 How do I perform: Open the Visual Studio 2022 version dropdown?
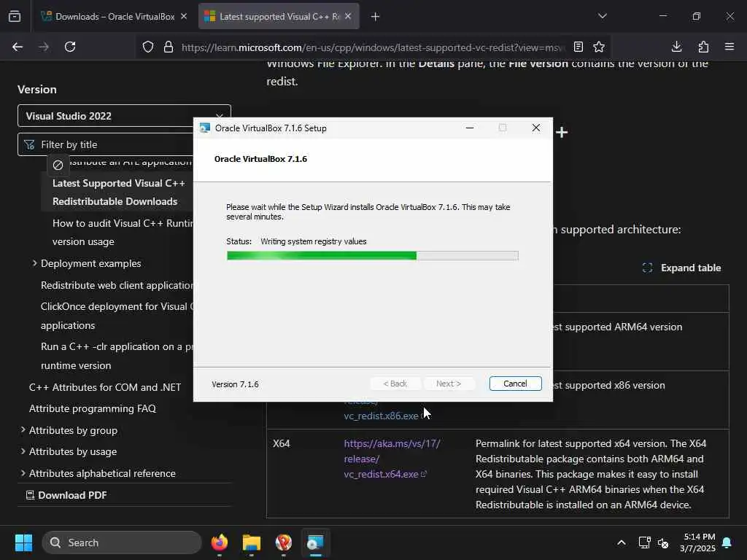pyautogui.click(x=124, y=116)
